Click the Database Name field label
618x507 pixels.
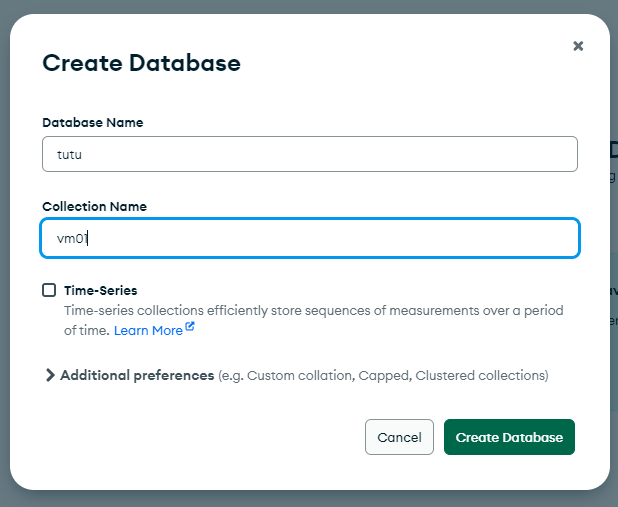92,122
